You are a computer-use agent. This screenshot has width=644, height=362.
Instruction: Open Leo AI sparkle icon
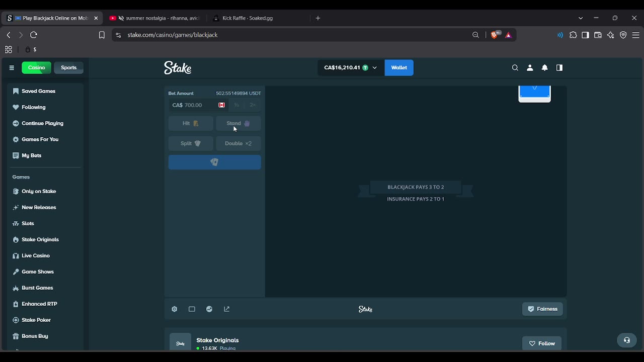[610, 35]
